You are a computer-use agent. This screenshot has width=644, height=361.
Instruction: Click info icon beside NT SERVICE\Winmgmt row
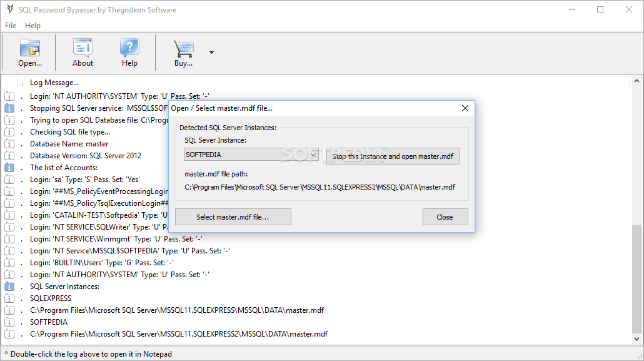[x=9, y=239]
